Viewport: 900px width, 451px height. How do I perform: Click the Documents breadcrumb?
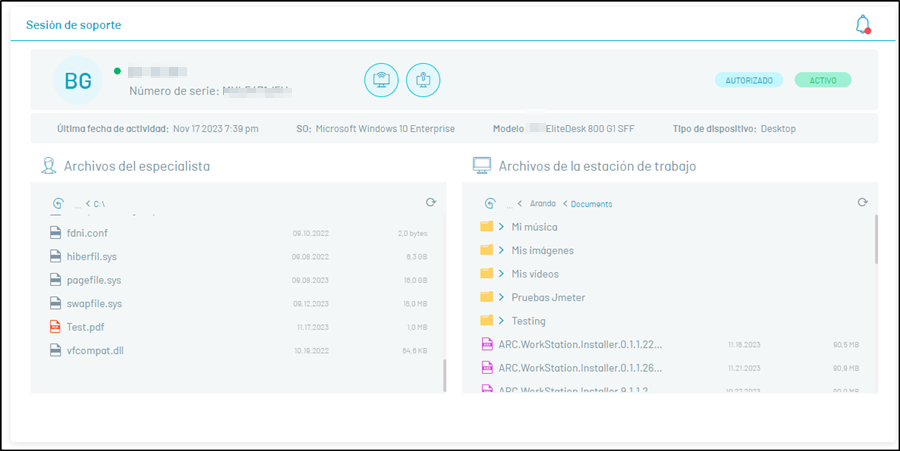(x=591, y=204)
